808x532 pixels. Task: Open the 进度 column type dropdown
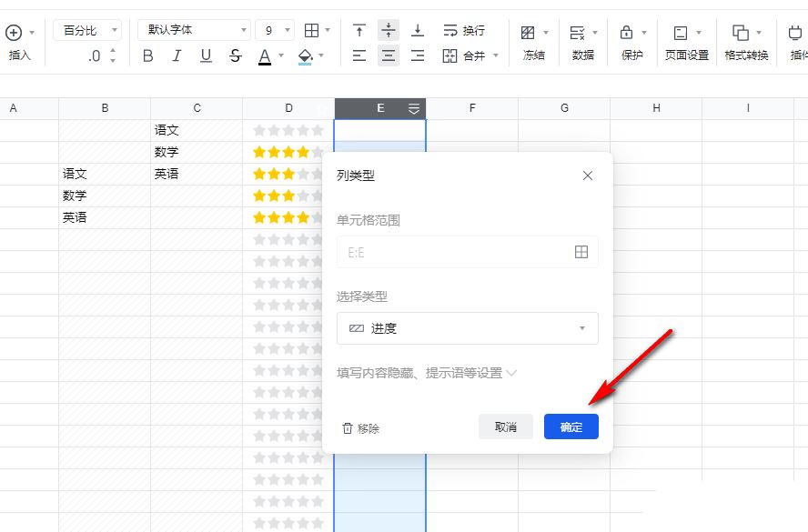click(x=467, y=328)
